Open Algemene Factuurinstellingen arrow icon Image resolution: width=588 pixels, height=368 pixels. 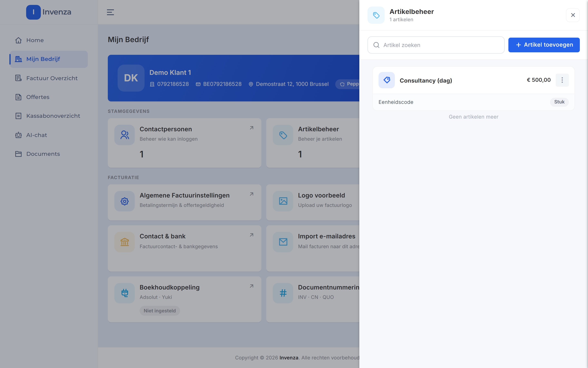(252, 194)
